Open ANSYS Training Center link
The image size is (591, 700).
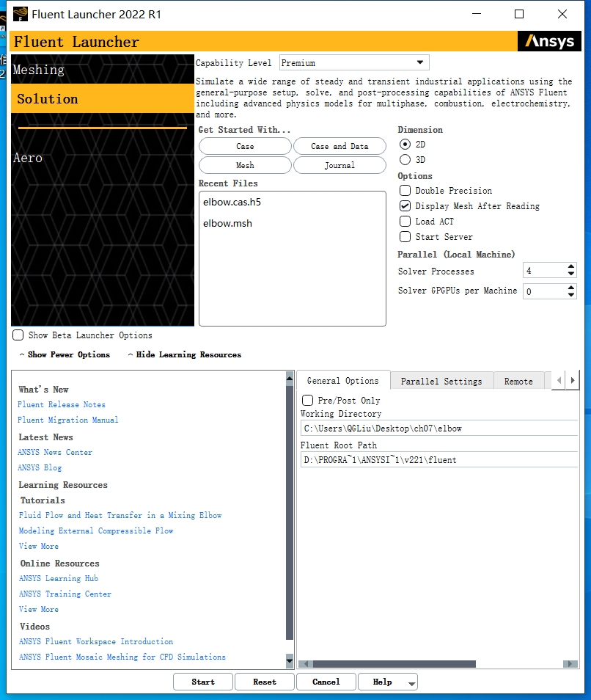(65, 594)
